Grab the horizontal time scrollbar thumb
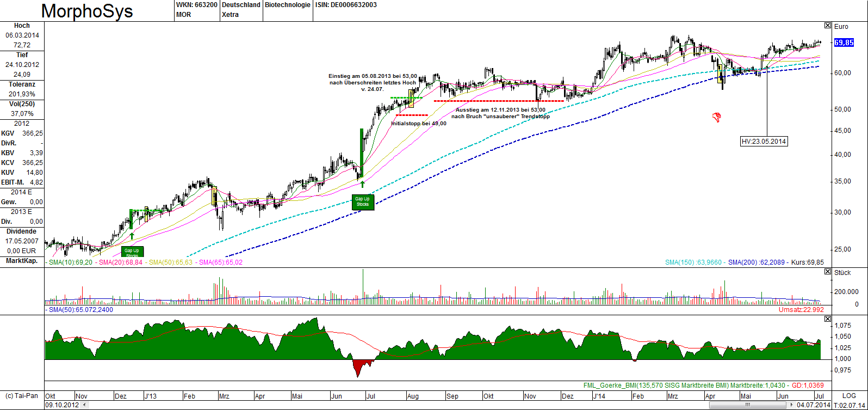Viewport: 868px width, 410px height. tap(748, 405)
